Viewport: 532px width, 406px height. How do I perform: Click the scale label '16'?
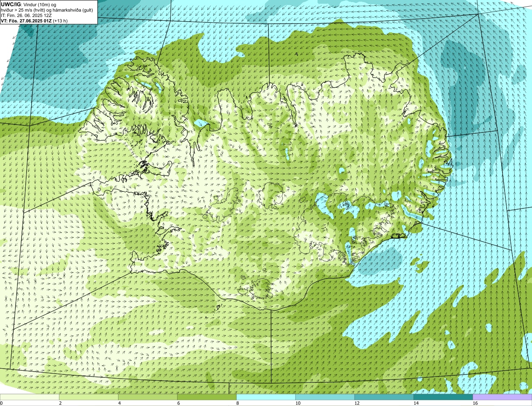coord(475,403)
